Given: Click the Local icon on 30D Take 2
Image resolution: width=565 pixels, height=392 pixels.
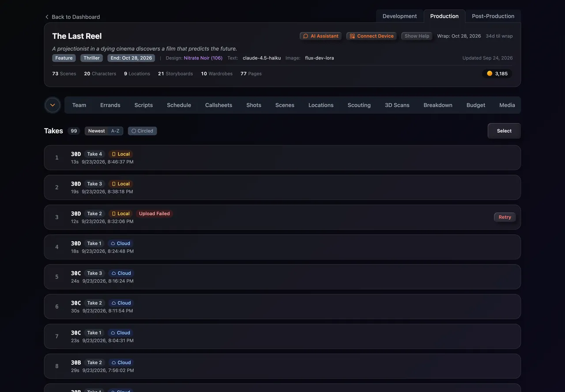Looking at the screenshot, I should tap(114, 214).
